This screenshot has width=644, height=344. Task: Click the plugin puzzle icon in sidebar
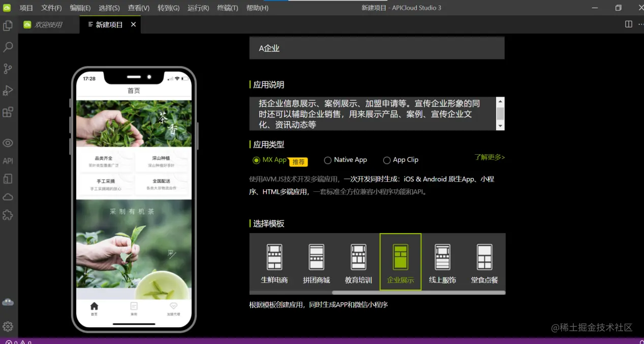coord(8,215)
